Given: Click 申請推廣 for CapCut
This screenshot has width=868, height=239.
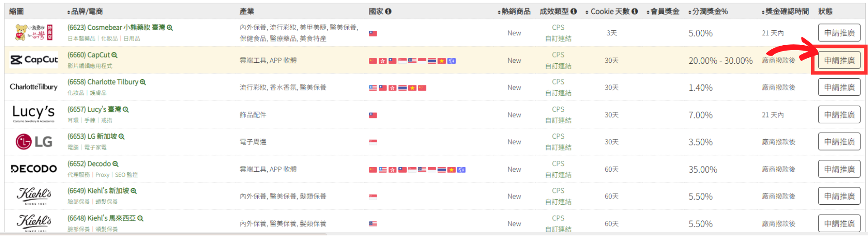Looking at the screenshot, I should coord(839,60).
